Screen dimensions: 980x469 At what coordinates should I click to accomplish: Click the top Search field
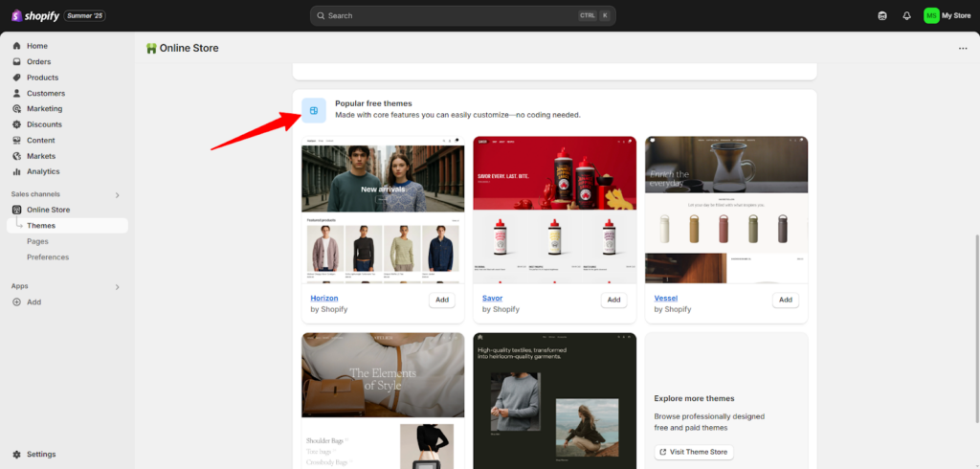pyautogui.click(x=450, y=15)
